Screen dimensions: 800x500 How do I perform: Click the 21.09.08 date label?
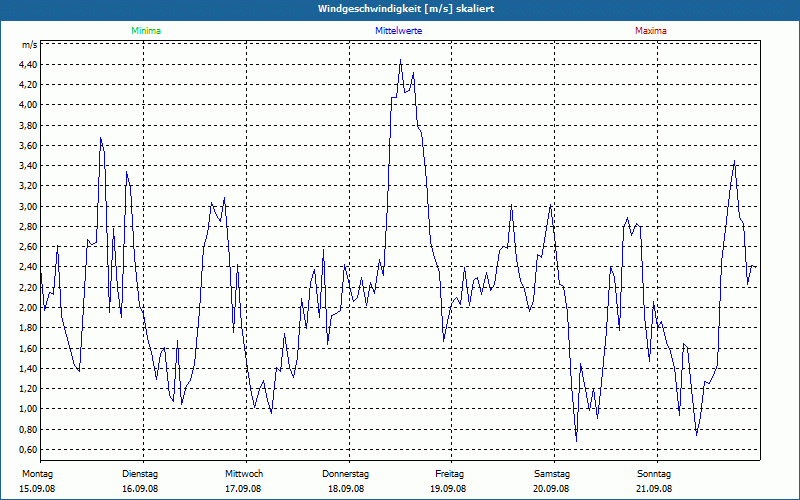[x=654, y=489]
